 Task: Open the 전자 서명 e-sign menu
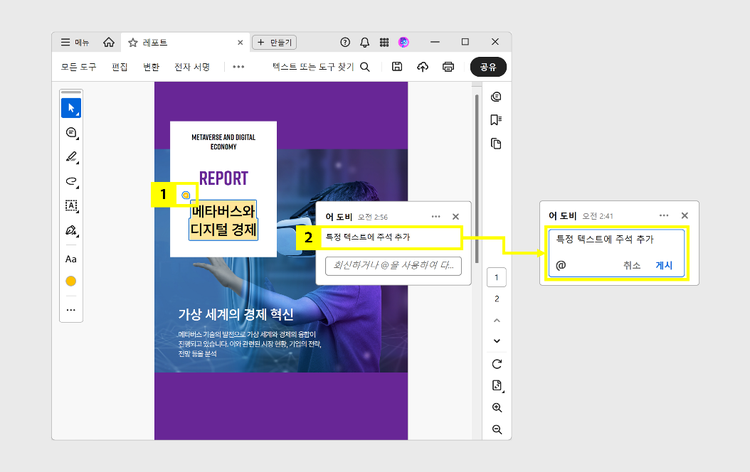[192, 67]
